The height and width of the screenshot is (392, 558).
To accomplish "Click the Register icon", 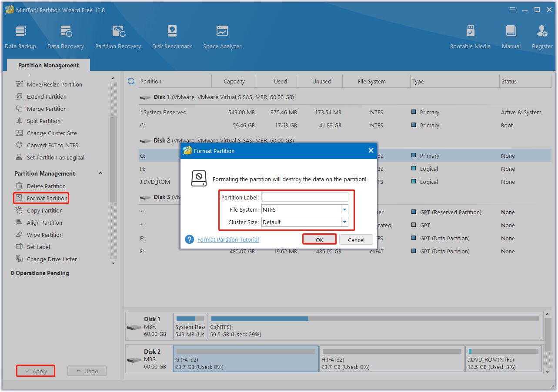I will [542, 36].
